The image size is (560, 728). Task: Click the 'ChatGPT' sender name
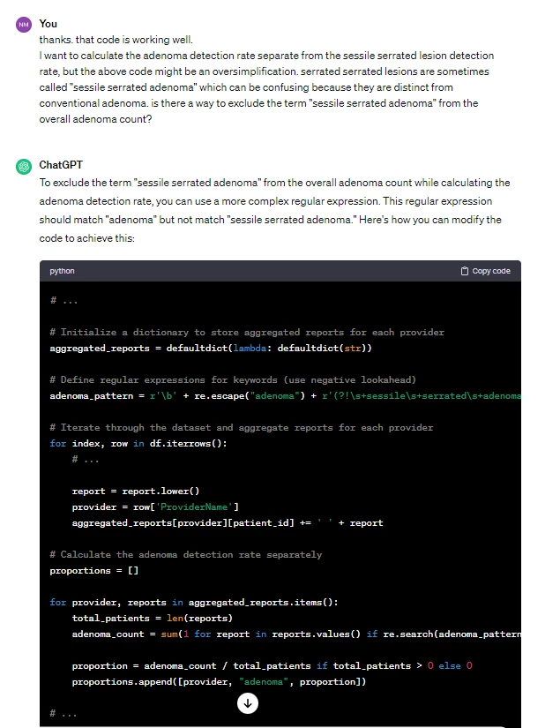coord(61,165)
